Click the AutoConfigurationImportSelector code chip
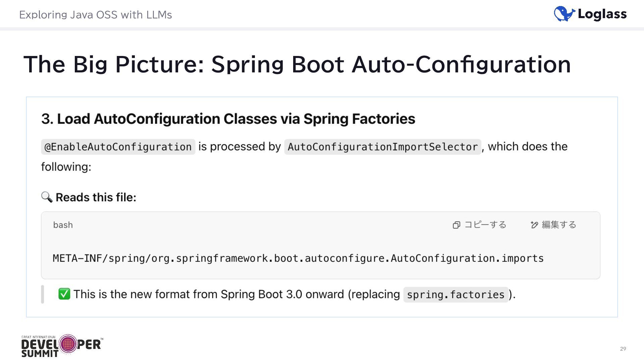 coord(382,147)
